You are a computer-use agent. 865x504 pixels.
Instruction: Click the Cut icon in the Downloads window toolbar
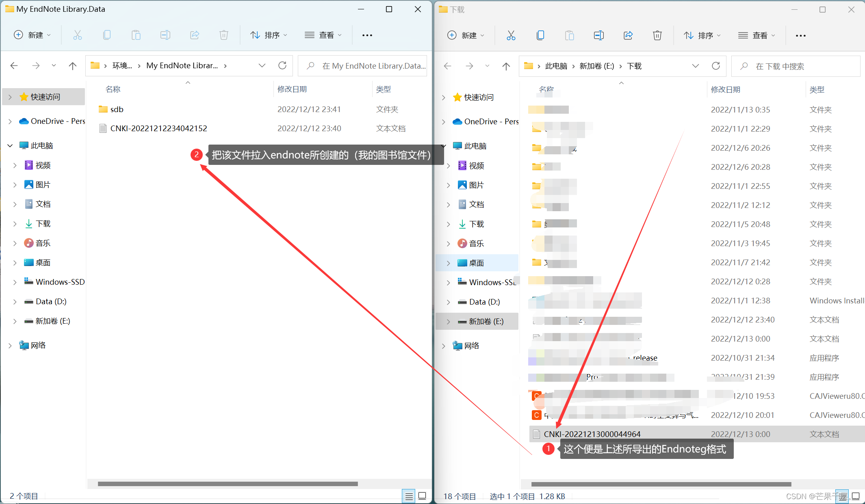(511, 36)
